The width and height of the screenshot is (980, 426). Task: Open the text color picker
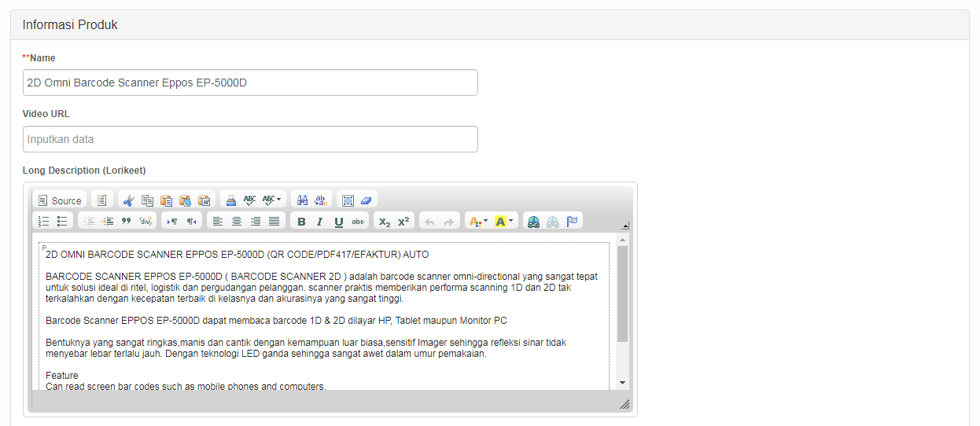[478, 222]
